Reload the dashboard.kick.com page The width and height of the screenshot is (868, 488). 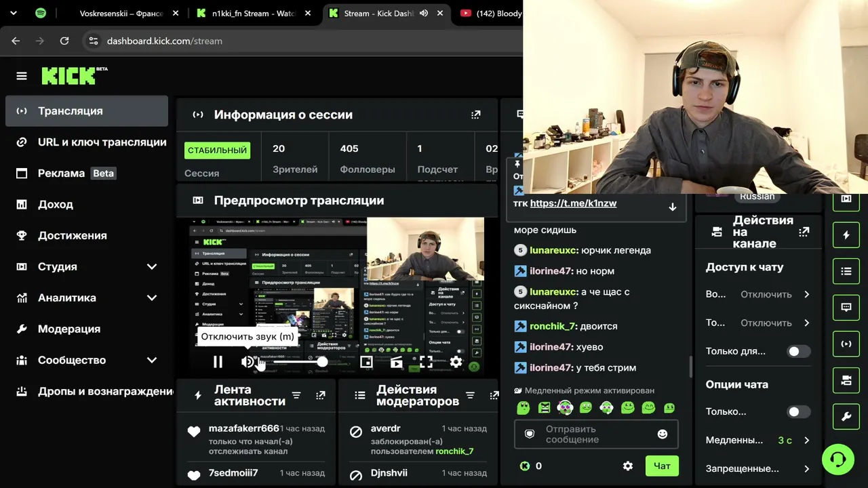tap(64, 41)
